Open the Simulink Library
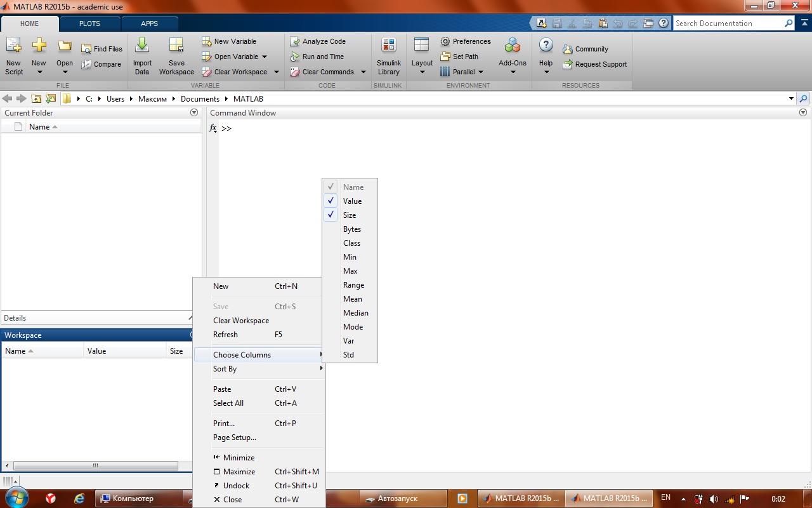 (x=389, y=56)
